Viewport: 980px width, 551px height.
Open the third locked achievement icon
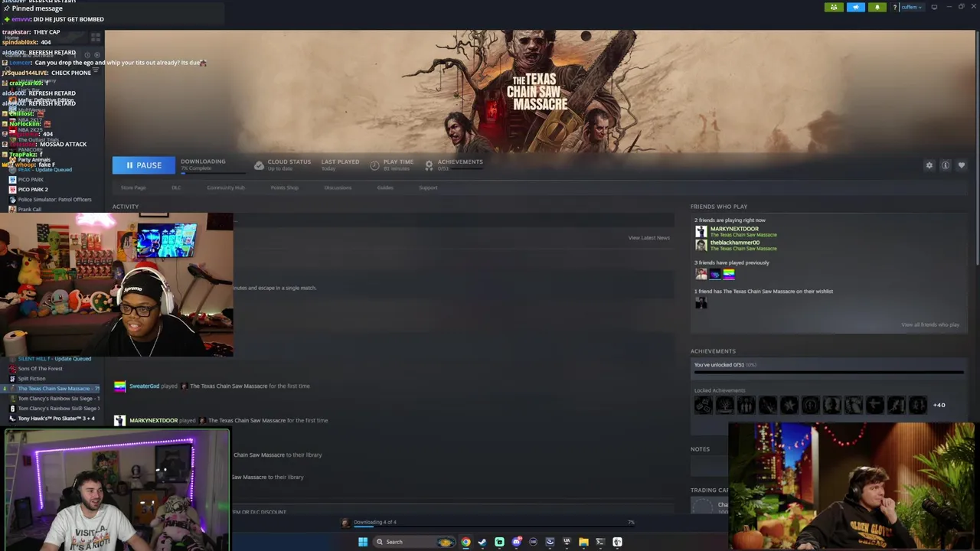(746, 405)
